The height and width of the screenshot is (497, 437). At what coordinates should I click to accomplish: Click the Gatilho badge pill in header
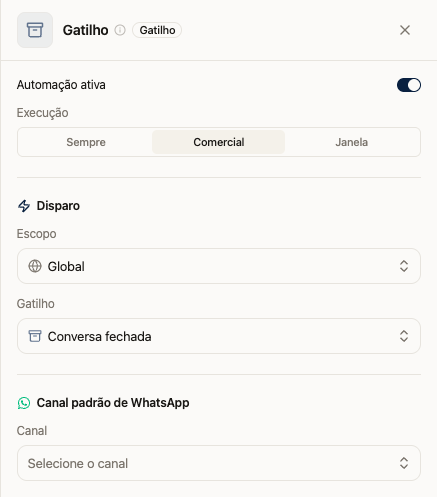click(x=157, y=30)
